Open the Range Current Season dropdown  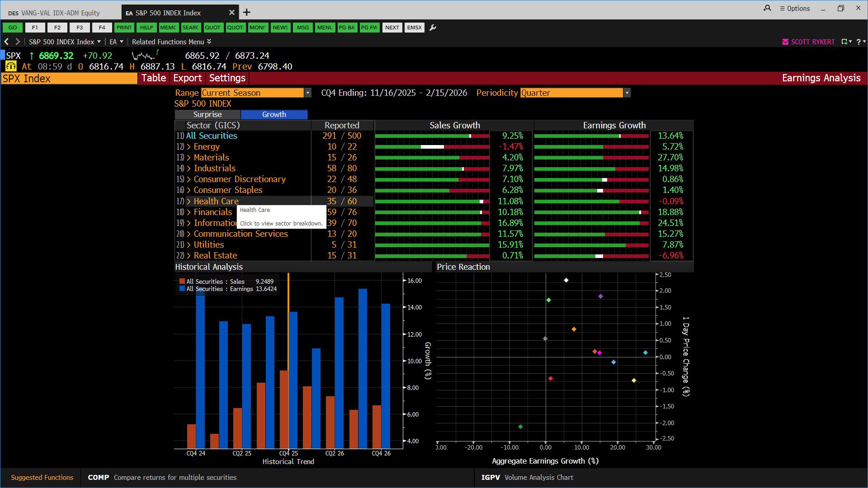256,93
